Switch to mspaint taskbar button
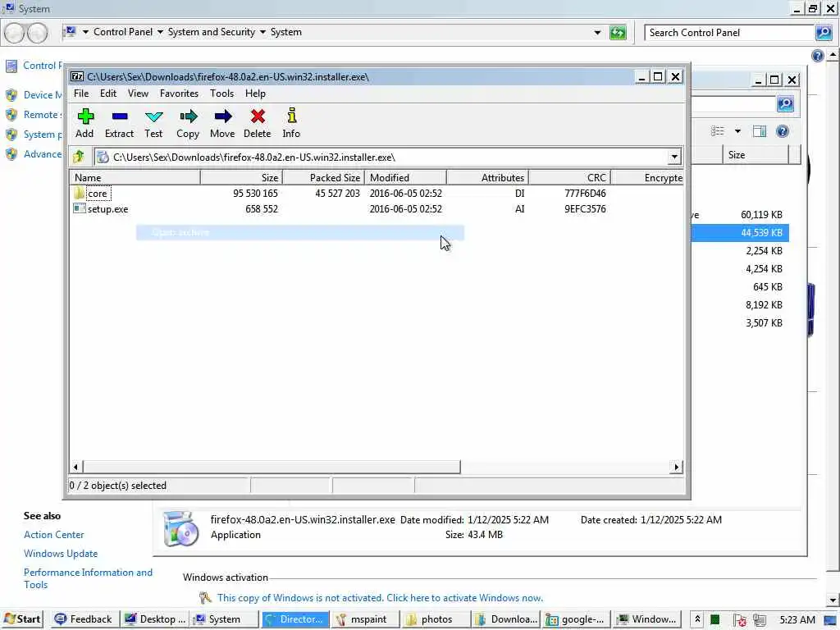Viewport: 840px width, 630px height. [x=367, y=619]
